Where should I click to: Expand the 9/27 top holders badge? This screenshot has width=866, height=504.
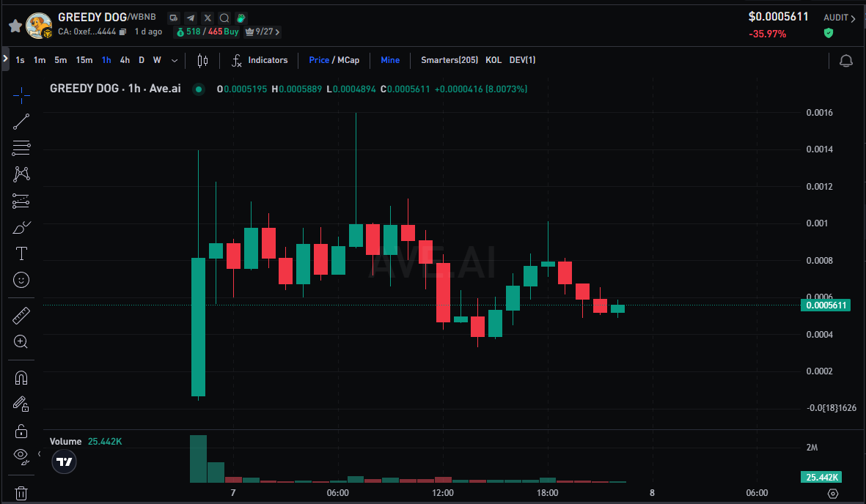263,32
